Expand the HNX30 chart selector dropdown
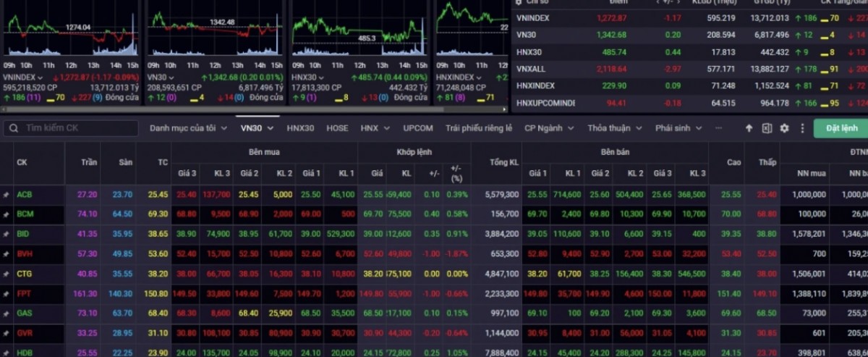The image size is (868, 357). point(323,77)
